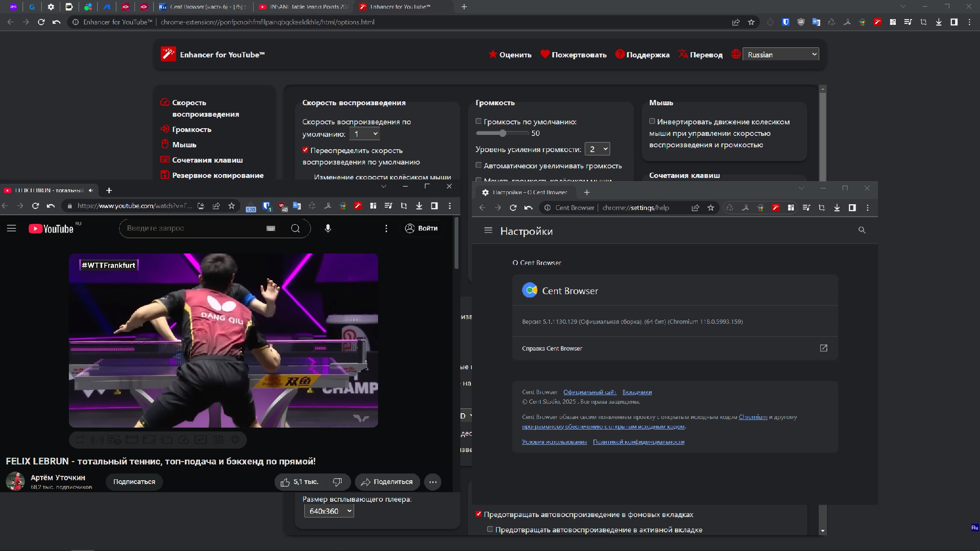980x551 pixels.
Task: Check Автоматически увеличивать громкость
Action: point(479,165)
